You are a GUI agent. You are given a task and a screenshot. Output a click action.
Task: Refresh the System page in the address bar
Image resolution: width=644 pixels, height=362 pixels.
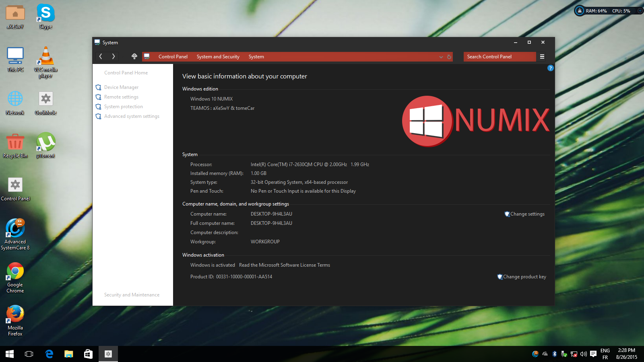(x=449, y=57)
